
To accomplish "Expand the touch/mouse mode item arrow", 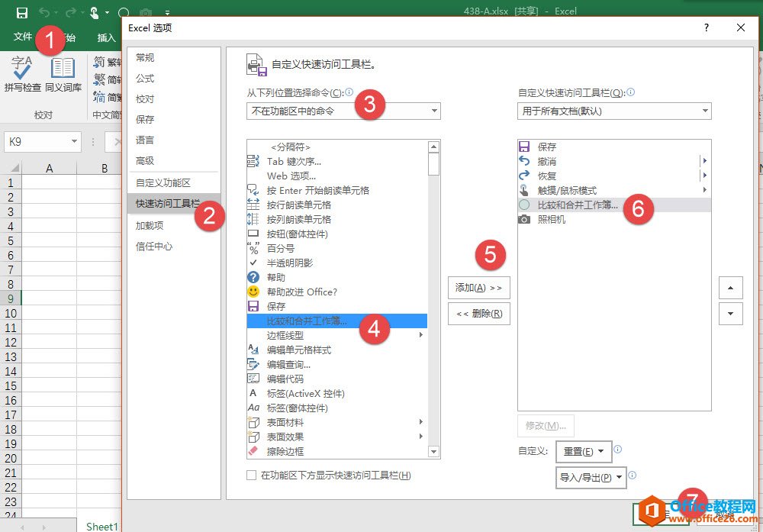I will tap(704, 190).
